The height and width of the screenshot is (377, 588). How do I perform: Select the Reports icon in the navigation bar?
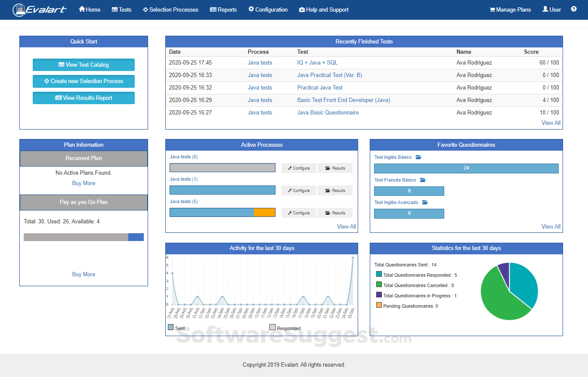pos(213,9)
